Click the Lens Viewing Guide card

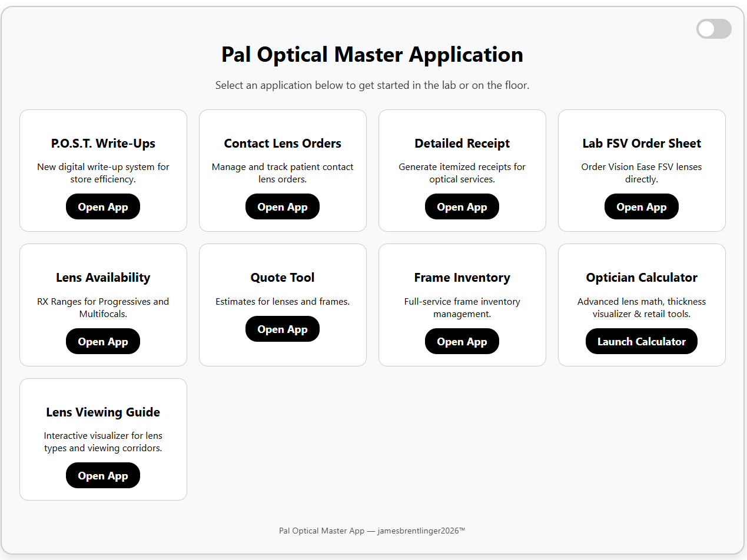103,412
